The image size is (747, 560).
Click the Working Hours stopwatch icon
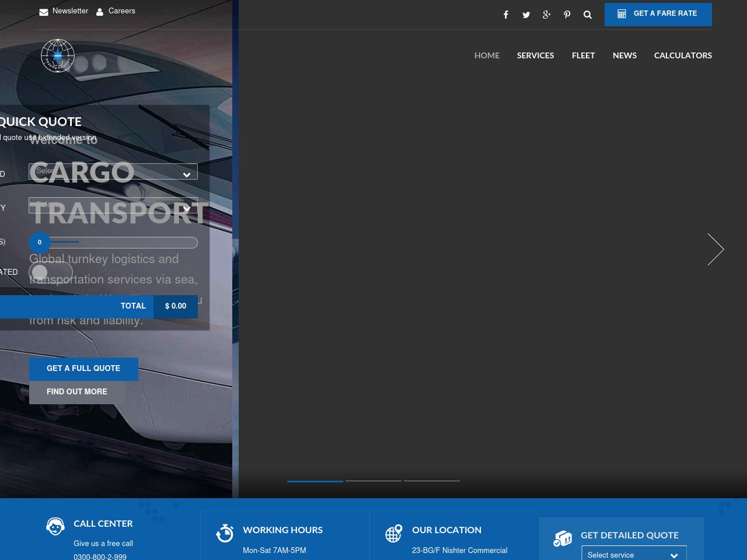[225, 533]
